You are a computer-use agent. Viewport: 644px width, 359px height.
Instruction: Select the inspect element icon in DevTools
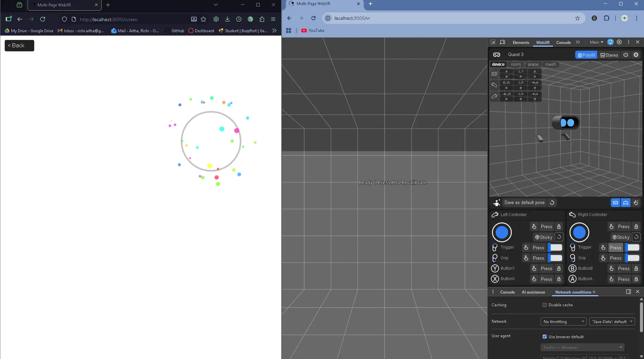coord(493,42)
